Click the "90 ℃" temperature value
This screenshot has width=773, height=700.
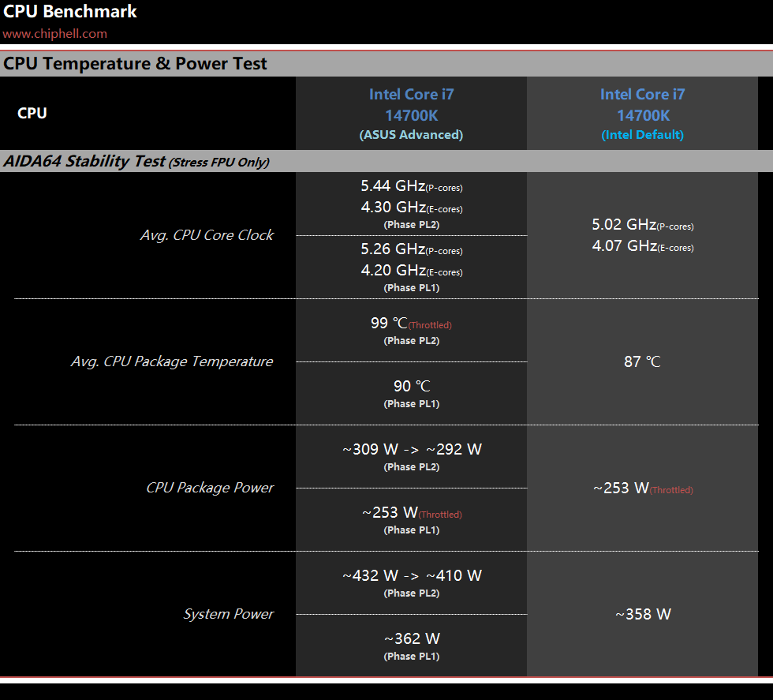[x=412, y=386]
